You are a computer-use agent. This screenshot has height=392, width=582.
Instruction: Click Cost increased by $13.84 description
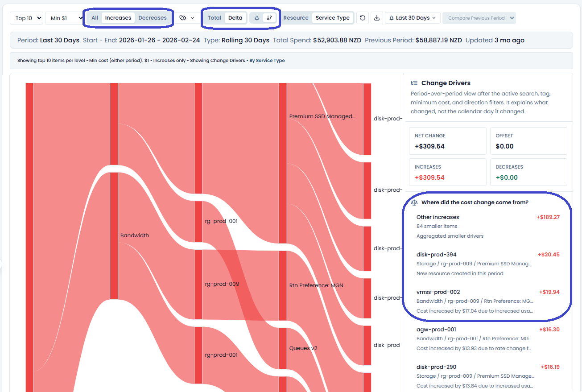475,386
